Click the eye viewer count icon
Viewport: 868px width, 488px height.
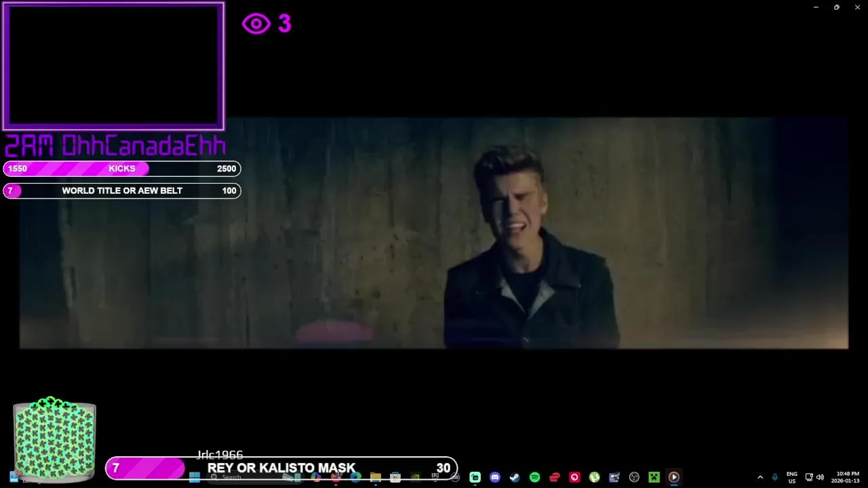click(256, 24)
